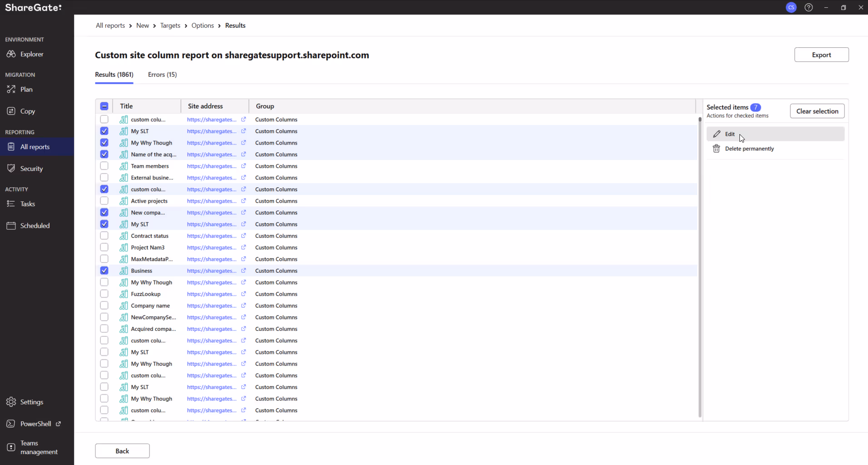Click the MaxMetadataP... title text
The height and width of the screenshot is (465, 868).
152,259
